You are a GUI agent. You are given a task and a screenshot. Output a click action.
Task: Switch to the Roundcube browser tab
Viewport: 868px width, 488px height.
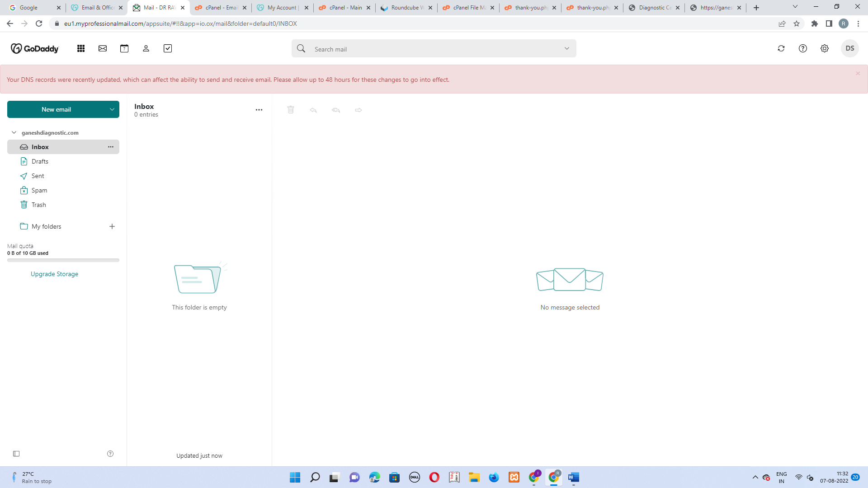[x=406, y=8]
